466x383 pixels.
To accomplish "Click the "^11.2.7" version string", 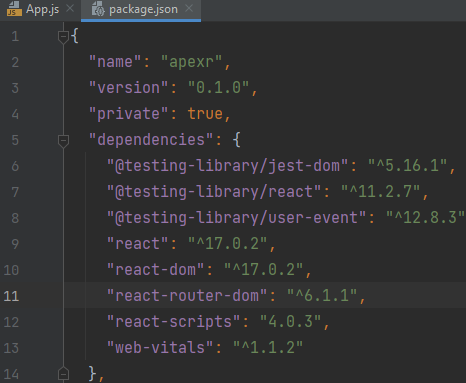I will [x=380, y=192].
